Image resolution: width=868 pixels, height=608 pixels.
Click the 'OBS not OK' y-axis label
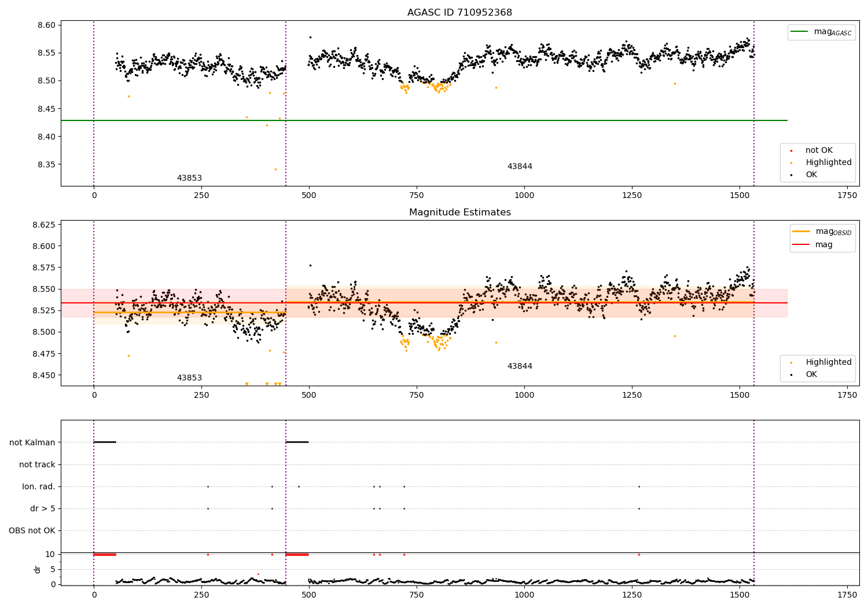point(32,531)
